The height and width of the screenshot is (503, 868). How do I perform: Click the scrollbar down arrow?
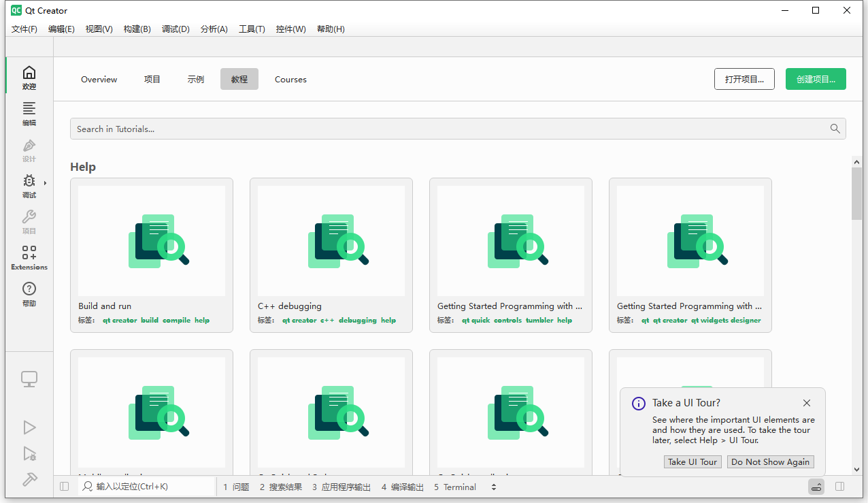(856, 469)
